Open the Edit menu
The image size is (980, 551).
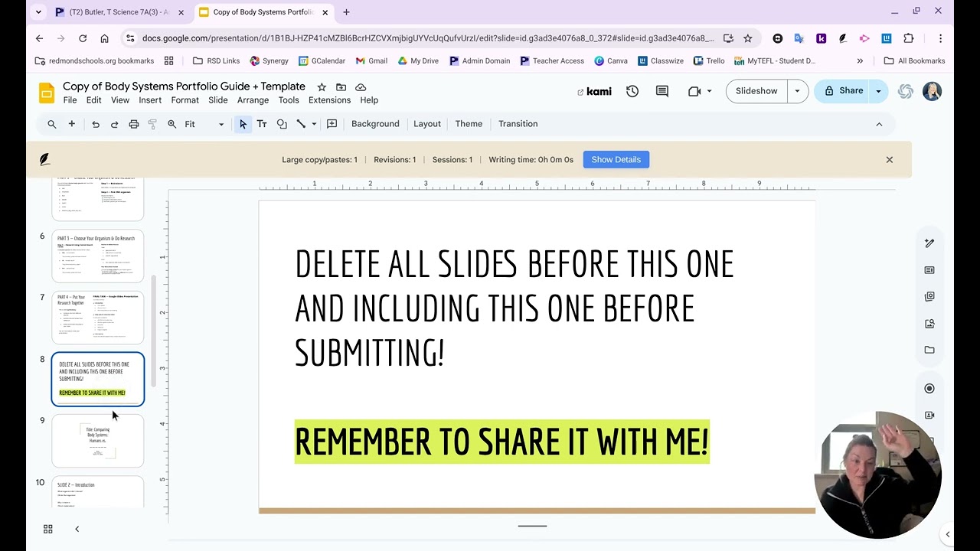(93, 100)
